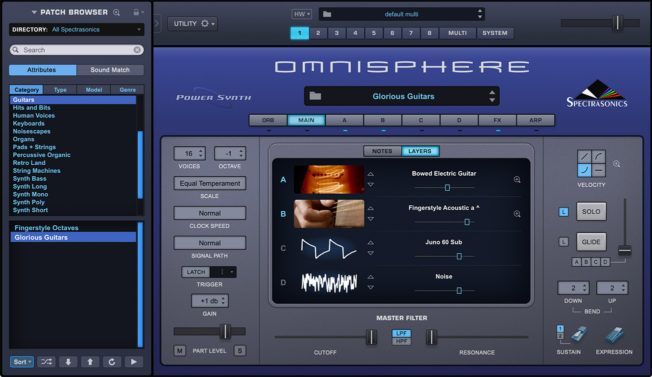
Task: Zoom into layer A Bowed Electric Guitar
Action: click(517, 180)
